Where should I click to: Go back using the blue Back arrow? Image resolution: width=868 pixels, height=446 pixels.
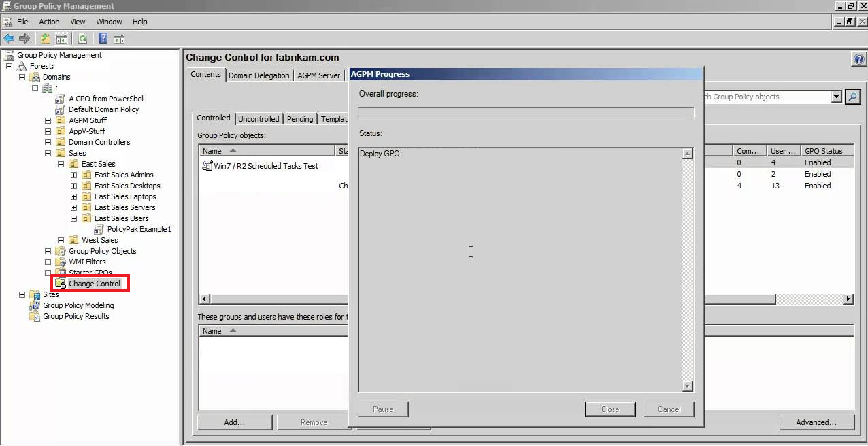pos(9,39)
